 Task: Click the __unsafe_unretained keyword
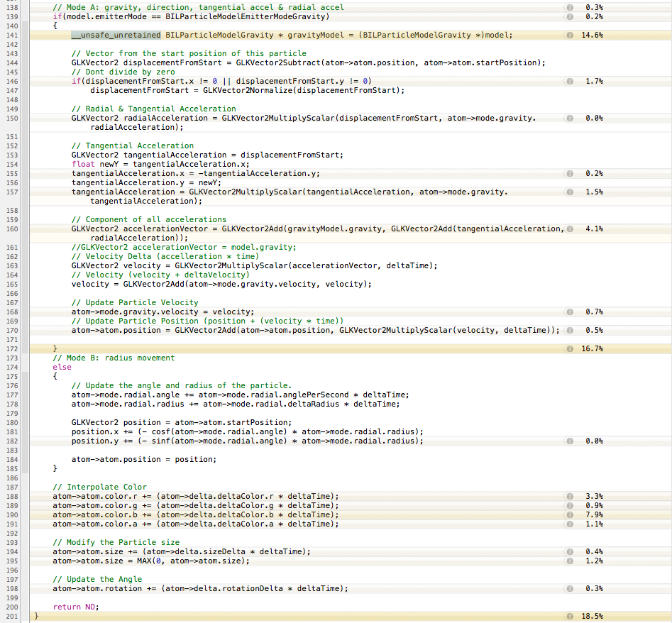116,35
